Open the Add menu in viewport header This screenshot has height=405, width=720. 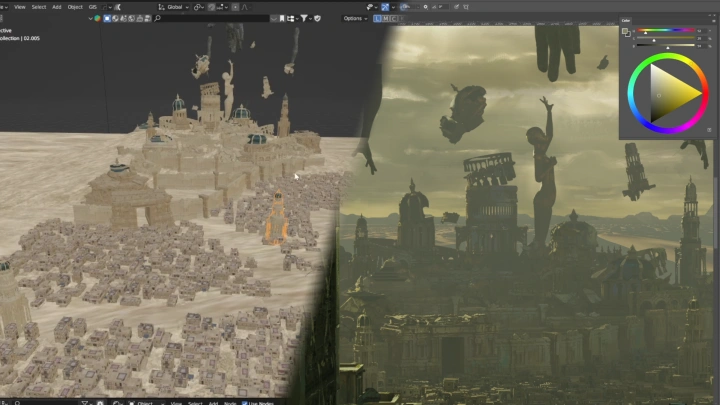(56, 7)
